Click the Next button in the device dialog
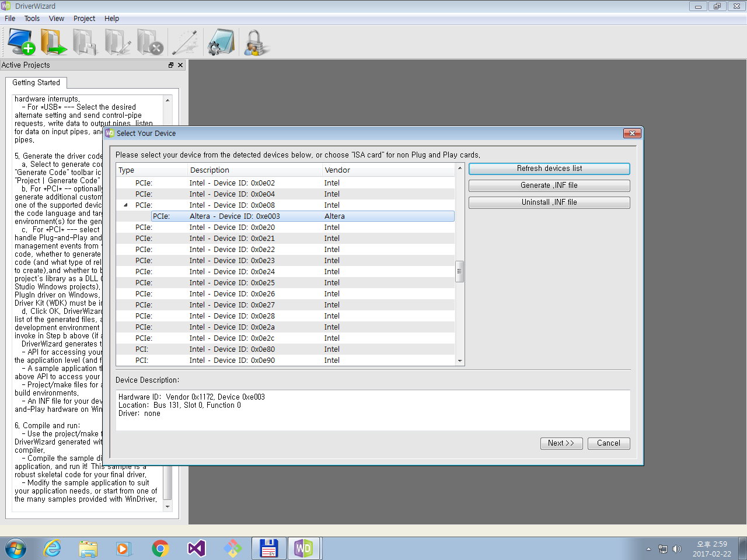The height and width of the screenshot is (560, 747). [561, 443]
